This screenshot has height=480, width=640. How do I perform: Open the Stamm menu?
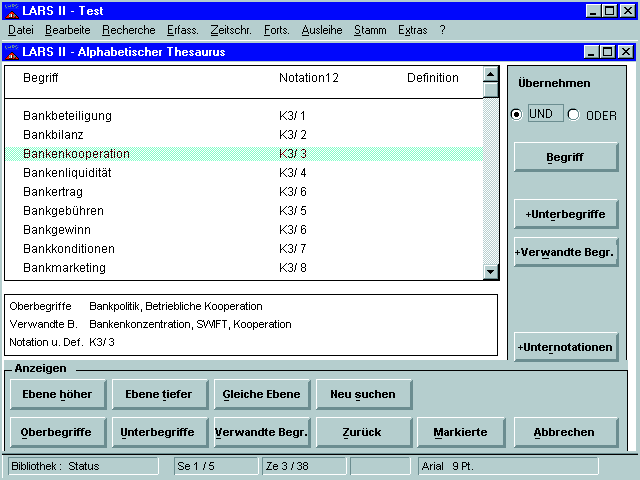pos(370,30)
